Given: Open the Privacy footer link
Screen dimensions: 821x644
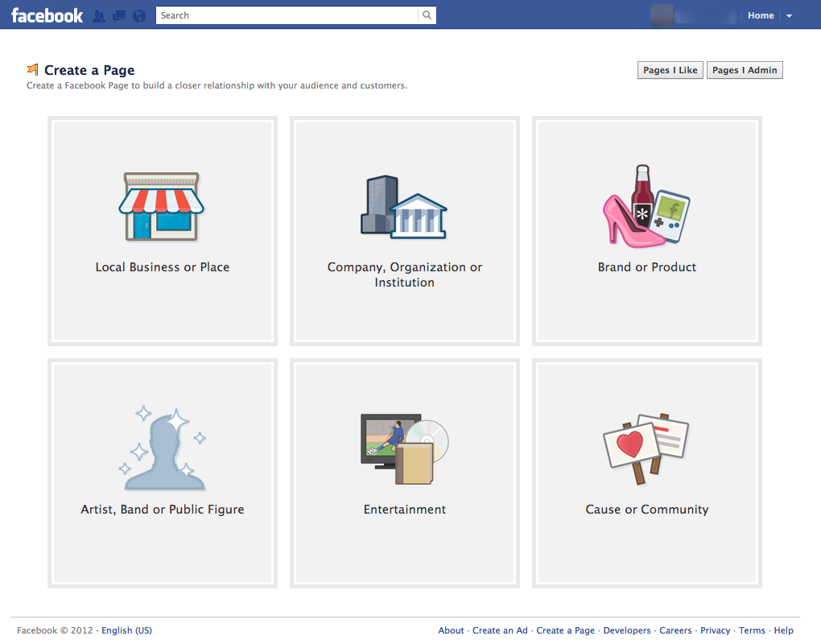Looking at the screenshot, I should point(716,630).
